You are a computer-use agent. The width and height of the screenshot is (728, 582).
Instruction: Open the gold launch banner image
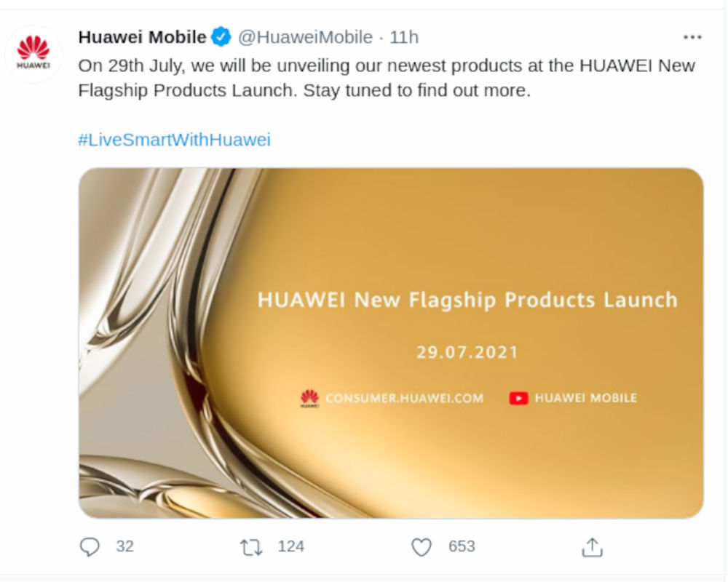tap(391, 343)
